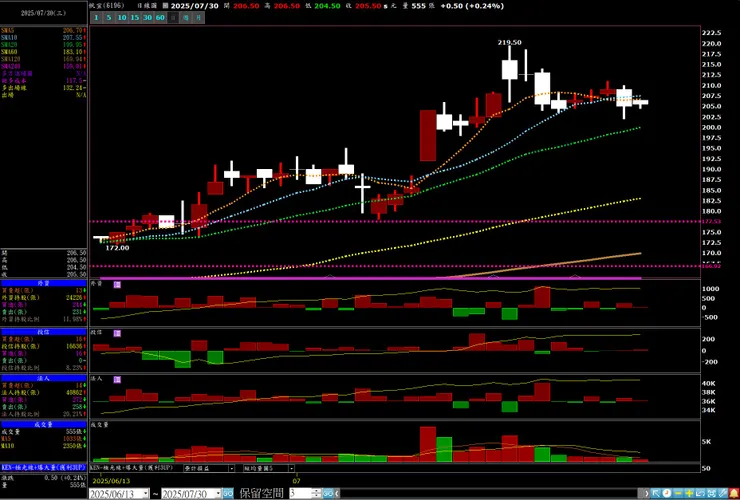Click the 2025/06/13 date axis label
Screen dimensions: 740x500
[x=111, y=481]
